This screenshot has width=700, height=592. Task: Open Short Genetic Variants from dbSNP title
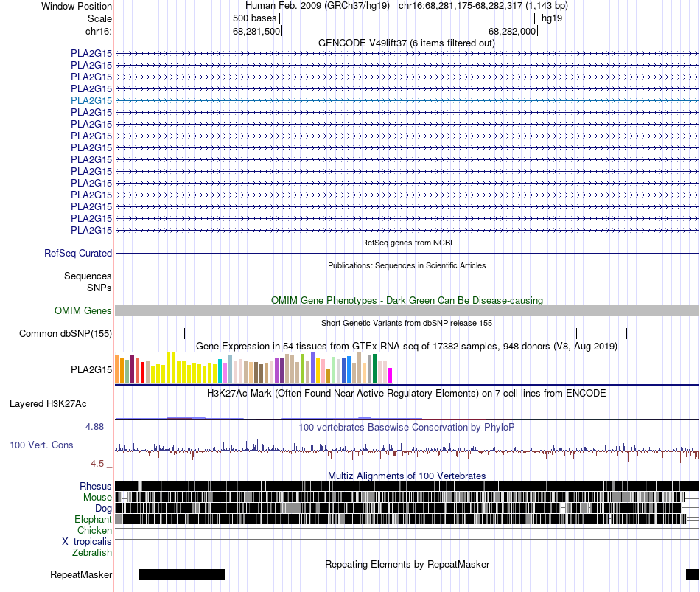407,323
